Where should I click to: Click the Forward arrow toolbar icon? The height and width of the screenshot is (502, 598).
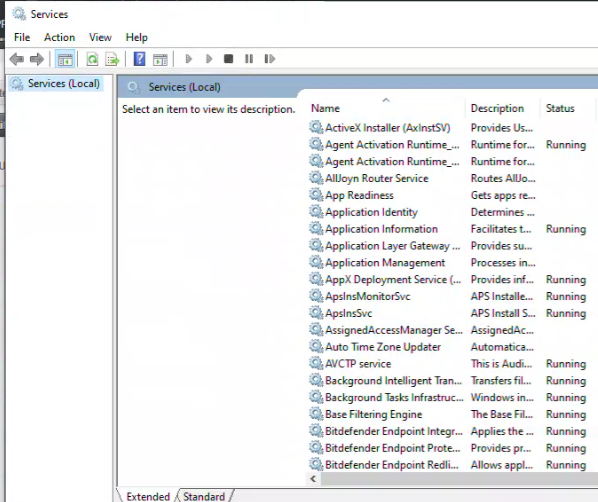(37, 59)
